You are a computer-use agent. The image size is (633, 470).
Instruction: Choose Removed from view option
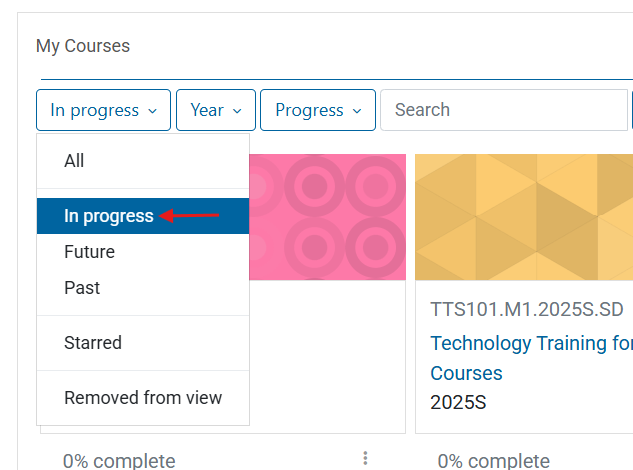coord(143,398)
